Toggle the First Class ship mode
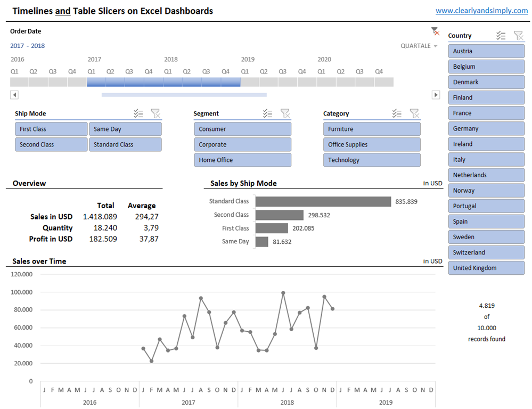 pos(51,129)
